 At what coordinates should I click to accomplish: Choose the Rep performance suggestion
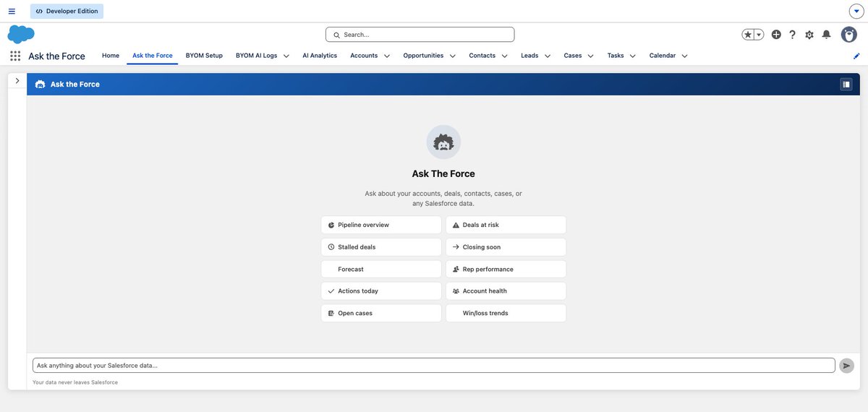point(506,269)
